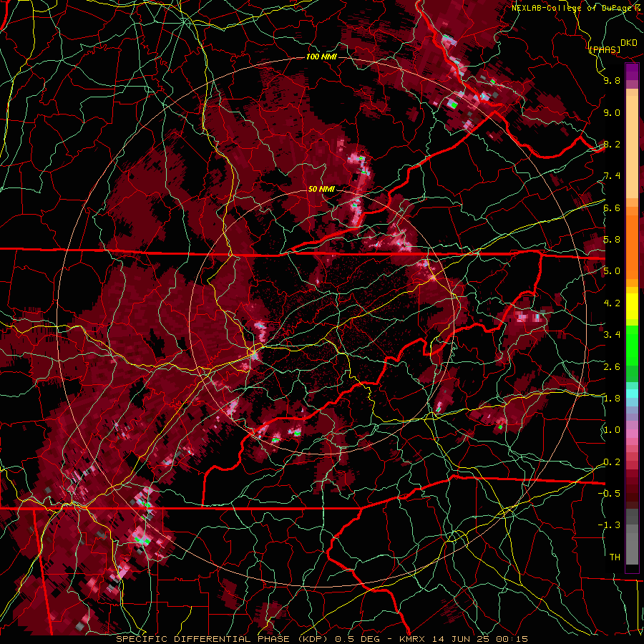This screenshot has width=644, height=644.
Task: Click the 1.0 value on the color scale
Action: [612, 430]
